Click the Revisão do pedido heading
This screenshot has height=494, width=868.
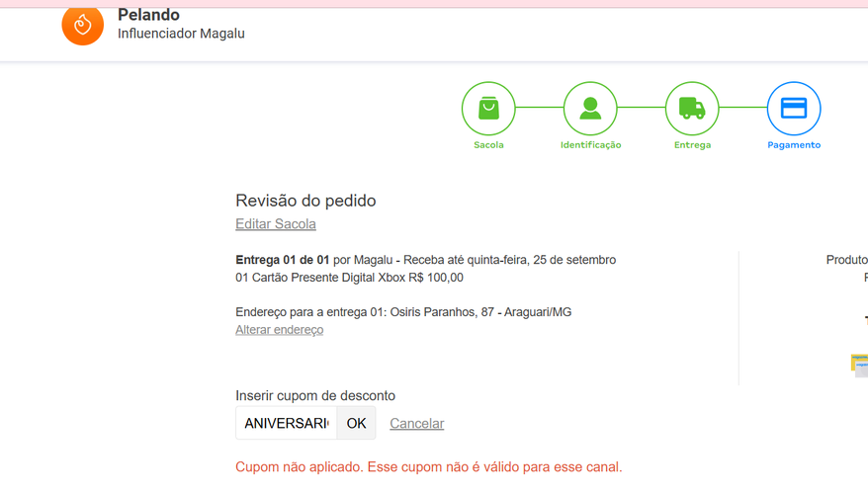coord(305,201)
